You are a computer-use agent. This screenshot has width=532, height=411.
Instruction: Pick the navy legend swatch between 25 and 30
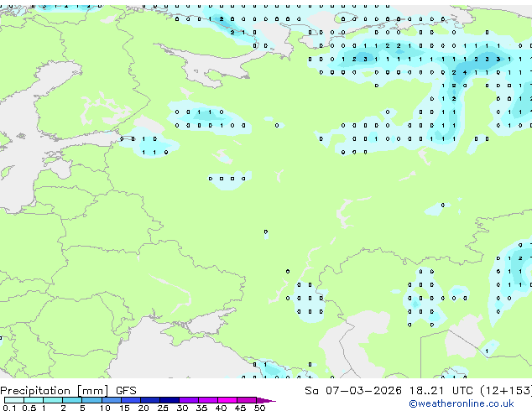(x=169, y=400)
